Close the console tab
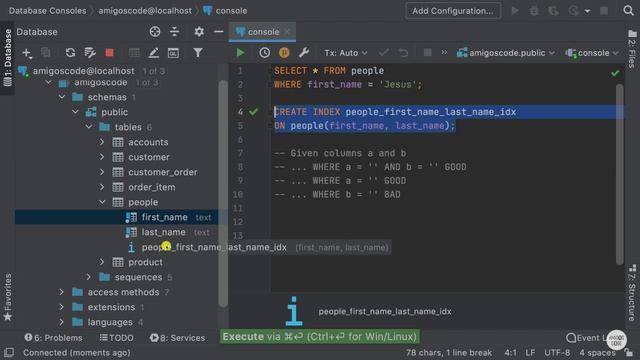This screenshot has height=360, width=640. pyautogui.click(x=287, y=32)
